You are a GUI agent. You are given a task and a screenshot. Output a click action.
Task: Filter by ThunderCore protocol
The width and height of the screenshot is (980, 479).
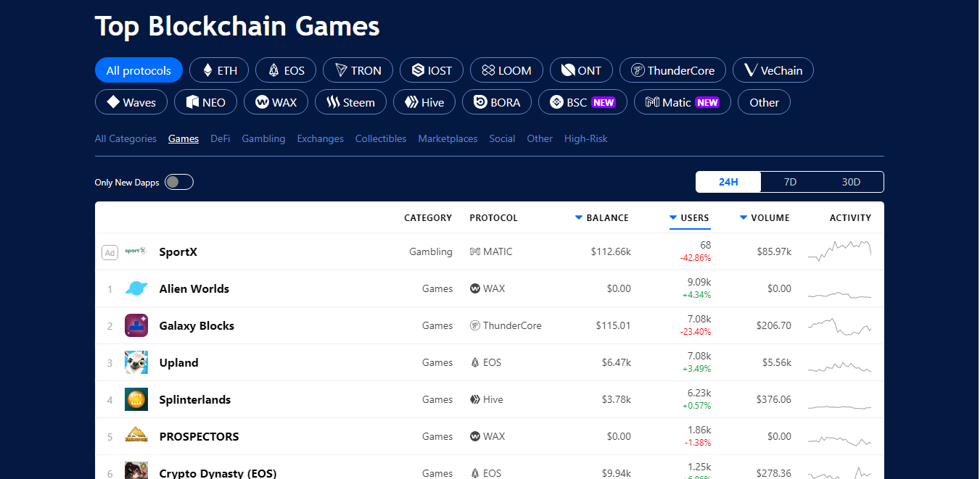[672, 70]
